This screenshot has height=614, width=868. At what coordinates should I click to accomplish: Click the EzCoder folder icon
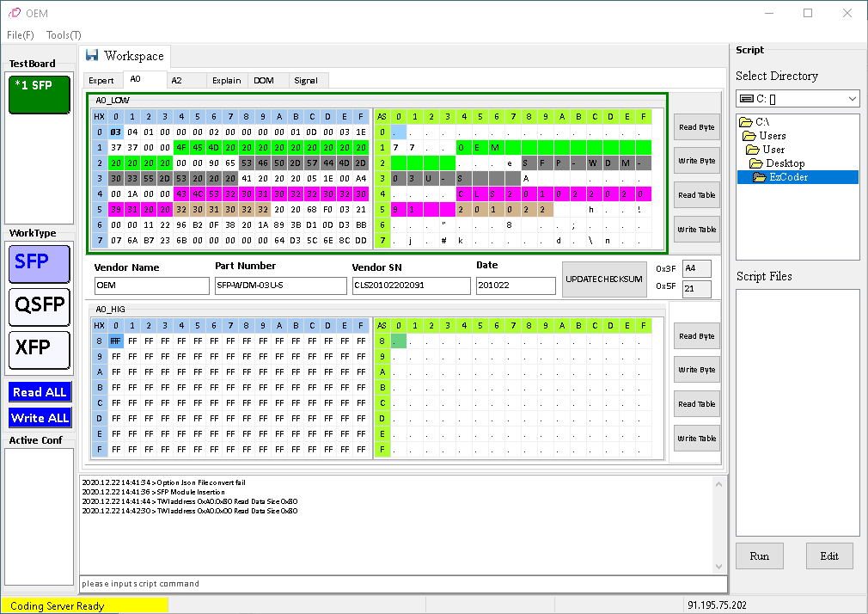759,177
